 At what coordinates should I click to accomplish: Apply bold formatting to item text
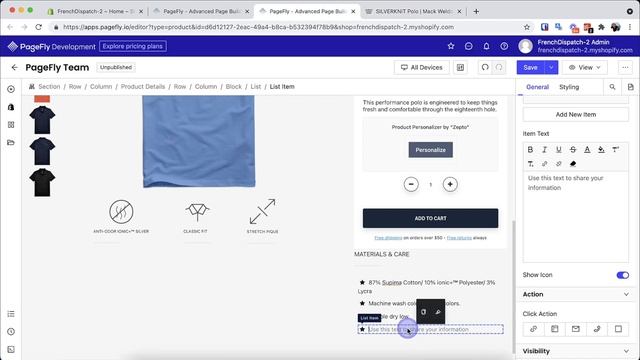tap(530, 150)
